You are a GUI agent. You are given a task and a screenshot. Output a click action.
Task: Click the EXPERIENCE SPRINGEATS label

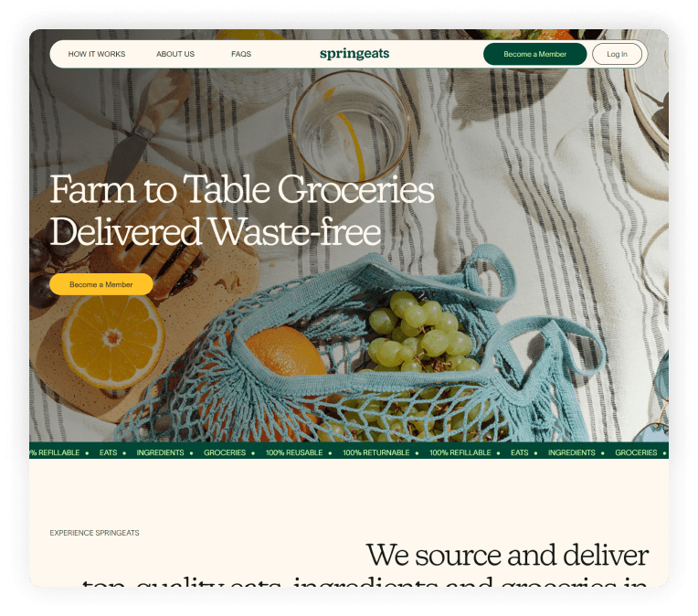[x=94, y=533]
